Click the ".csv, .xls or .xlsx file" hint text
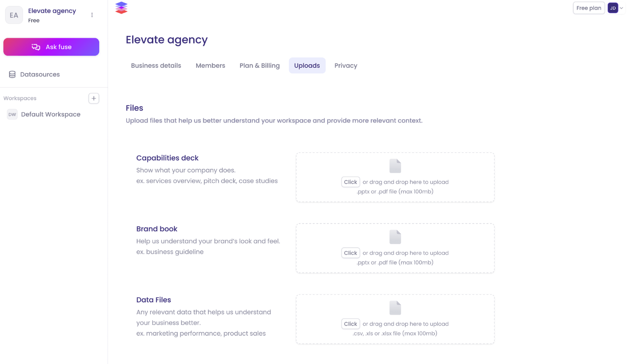 click(x=395, y=334)
